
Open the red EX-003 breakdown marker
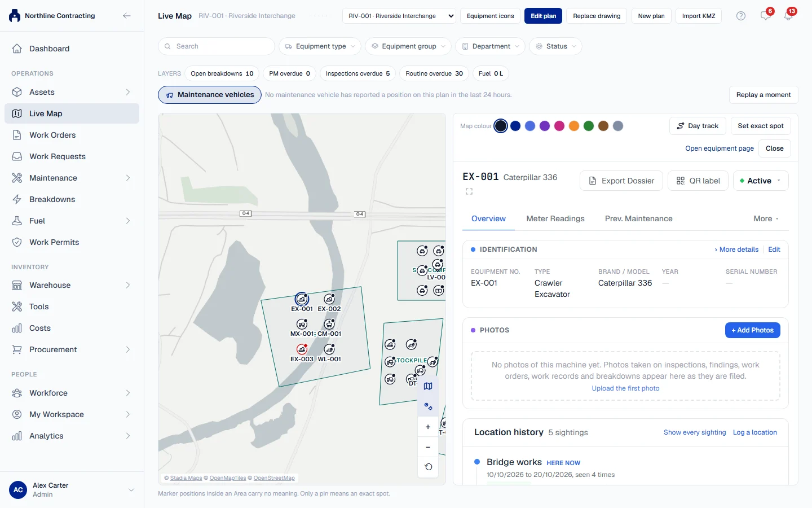click(x=302, y=349)
